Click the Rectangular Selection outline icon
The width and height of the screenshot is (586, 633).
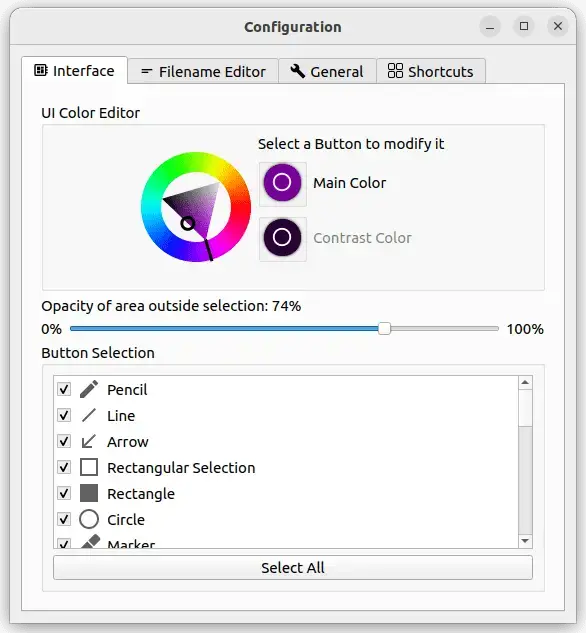coord(89,467)
